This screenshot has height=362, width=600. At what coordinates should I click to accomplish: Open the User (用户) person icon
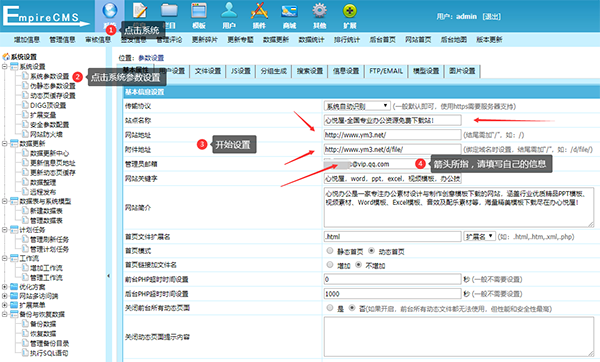point(229,11)
